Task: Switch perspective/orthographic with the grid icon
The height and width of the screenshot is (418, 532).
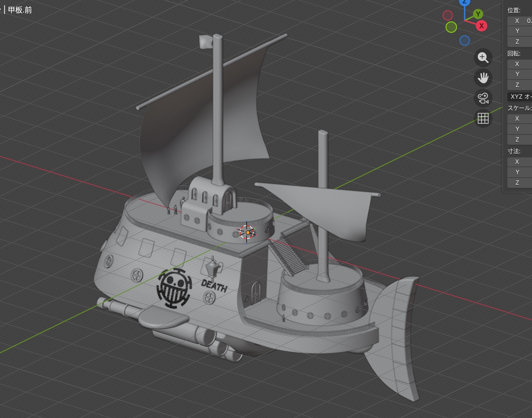Action: (x=483, y=118)
